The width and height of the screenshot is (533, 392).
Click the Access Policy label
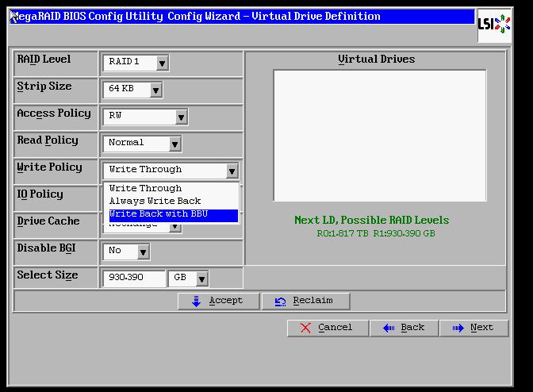coord(54,113)
